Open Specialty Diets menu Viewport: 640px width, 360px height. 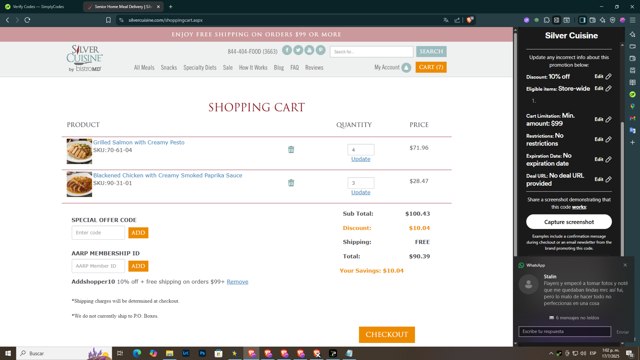(200, 67)
